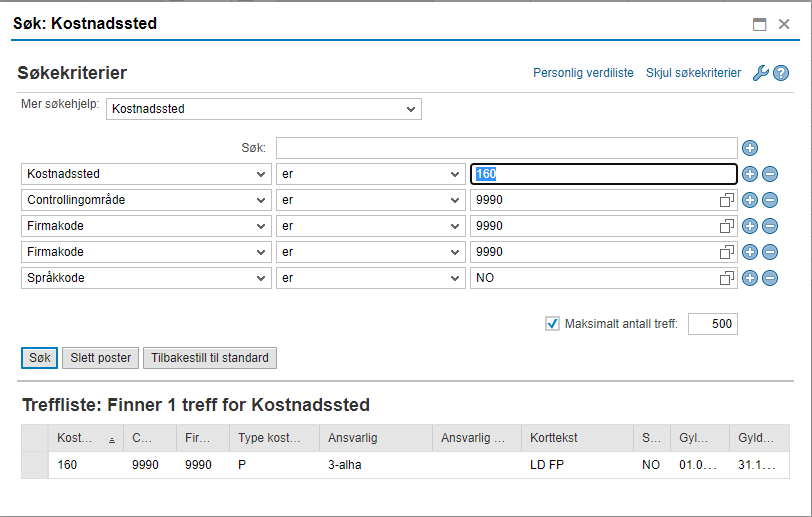812x517 pixels.
Task: Click into the Søk text field
Action: click(506, 148)
